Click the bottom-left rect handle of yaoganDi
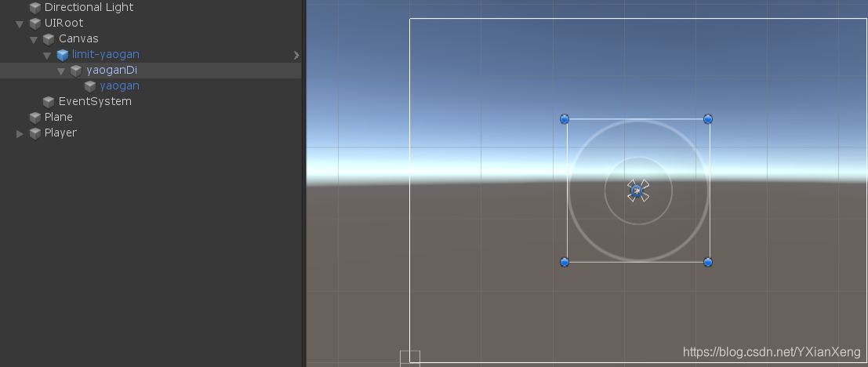 click(564, 262)
